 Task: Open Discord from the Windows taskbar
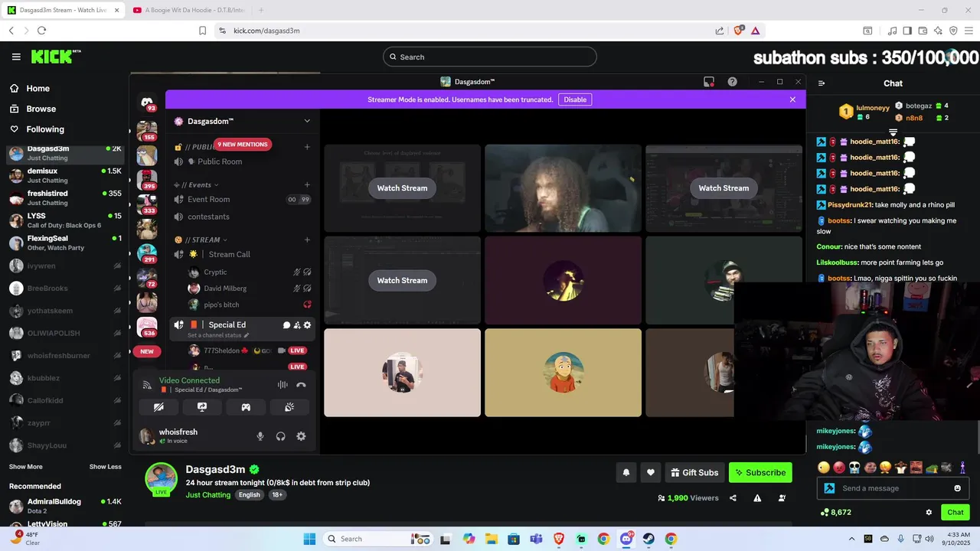626,539
